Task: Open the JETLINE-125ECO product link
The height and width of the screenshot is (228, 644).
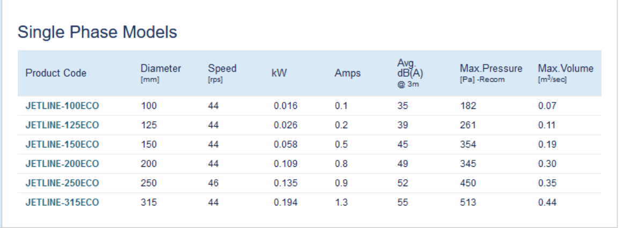Action: coord(62,125)
